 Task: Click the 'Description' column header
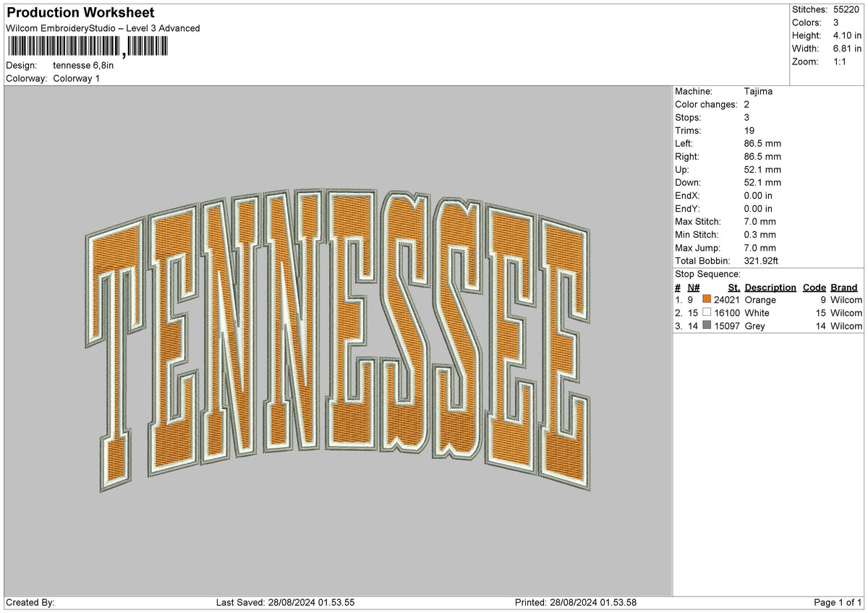click(x=770, y=287)
